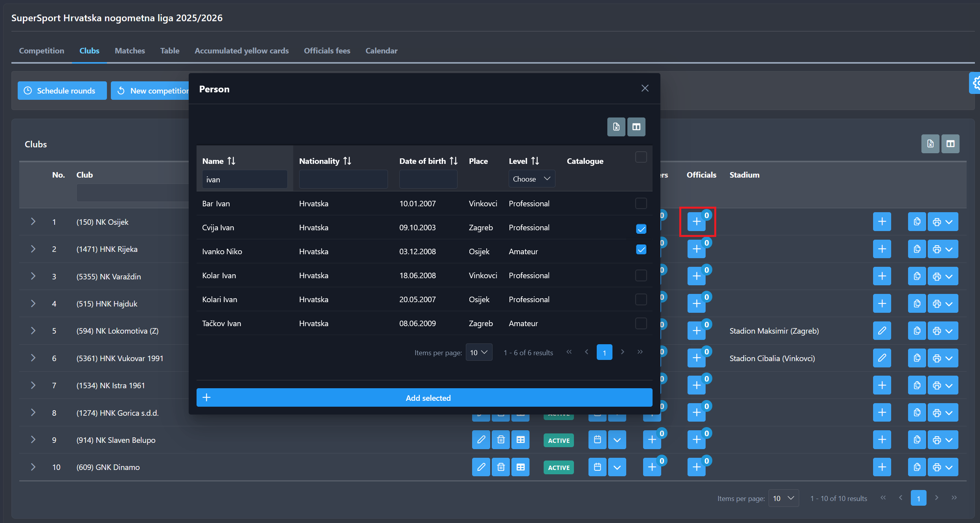The height and width of the screenshot is (523, 980).
Task: Click Schedule rounds button
Action: [x=62, y=91]
